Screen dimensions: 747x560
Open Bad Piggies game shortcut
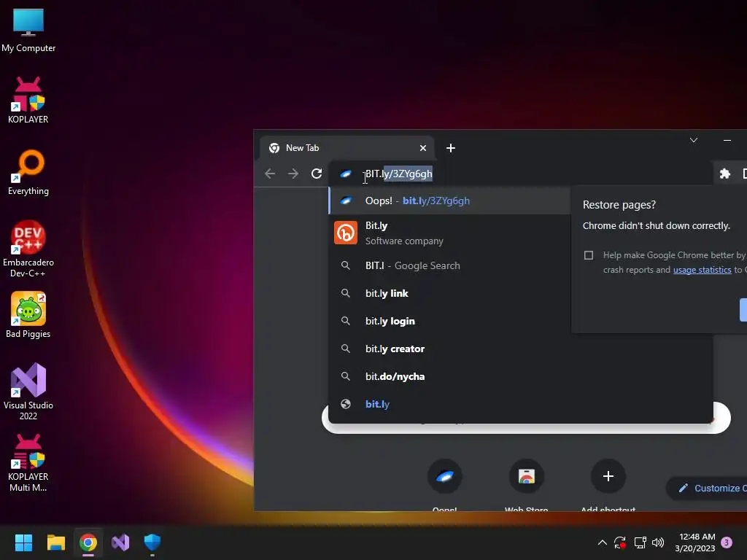28,315
